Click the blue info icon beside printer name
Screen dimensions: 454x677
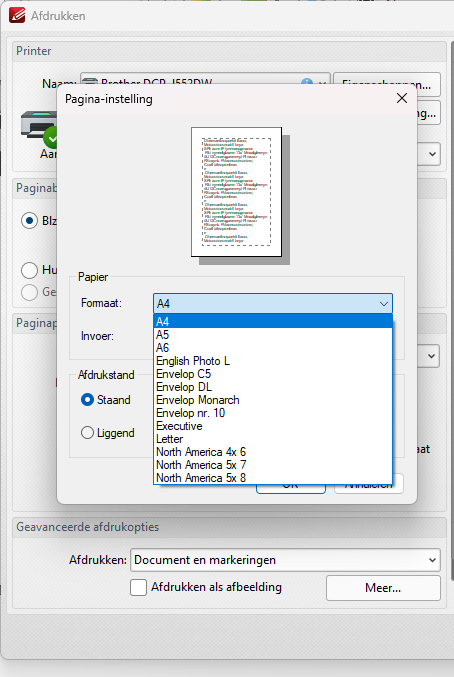pos(307,82)
